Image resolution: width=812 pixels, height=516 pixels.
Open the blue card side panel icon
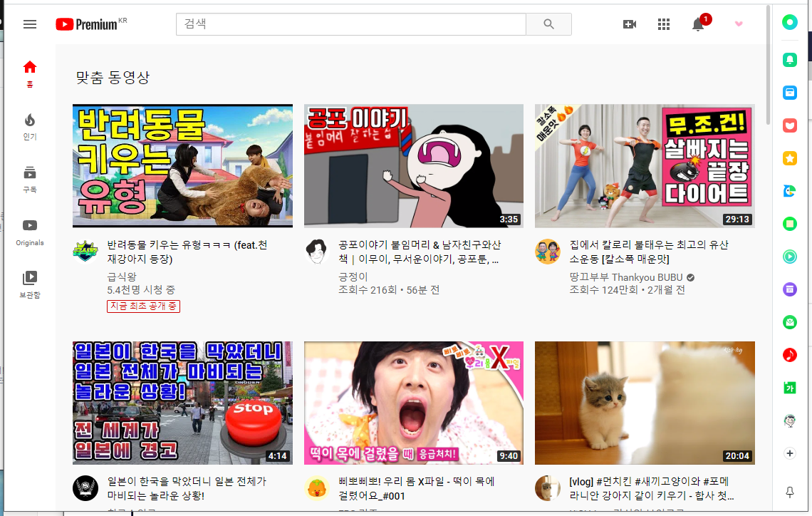[x=789, y=93]
